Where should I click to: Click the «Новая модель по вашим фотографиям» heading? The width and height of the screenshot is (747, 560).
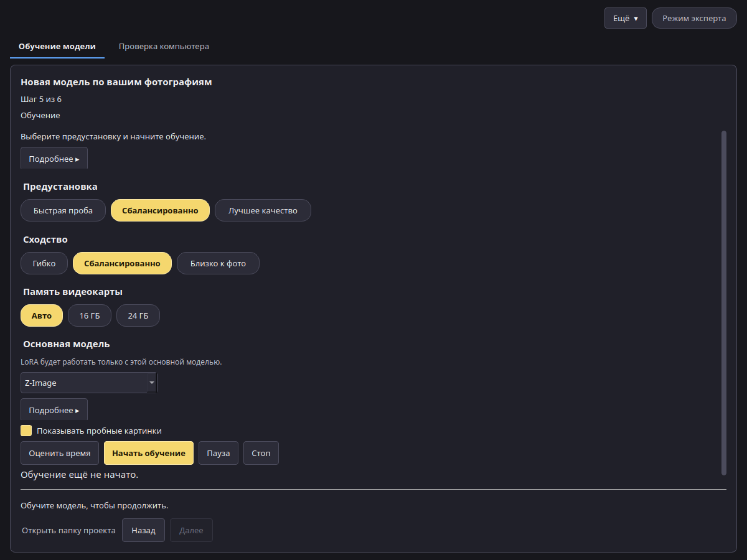pos(116,82)
